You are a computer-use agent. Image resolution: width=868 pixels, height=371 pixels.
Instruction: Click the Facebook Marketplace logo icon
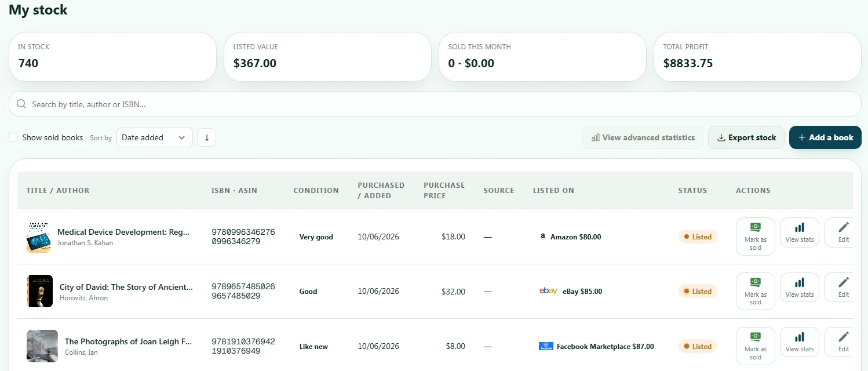546,346
